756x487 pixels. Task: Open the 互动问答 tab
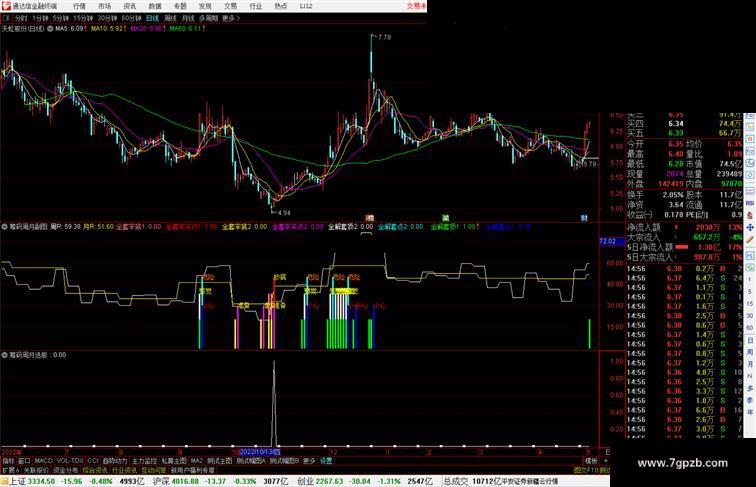pyautogui.click(x=153, y=470)
